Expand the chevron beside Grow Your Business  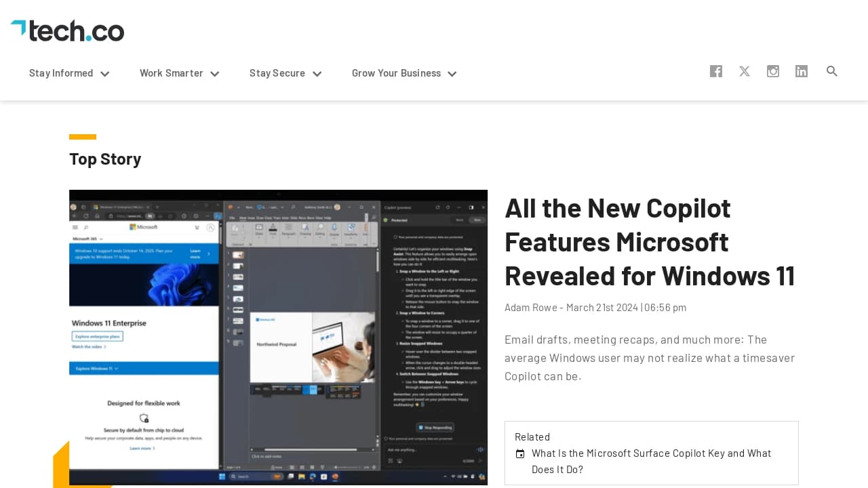point(452,74)
